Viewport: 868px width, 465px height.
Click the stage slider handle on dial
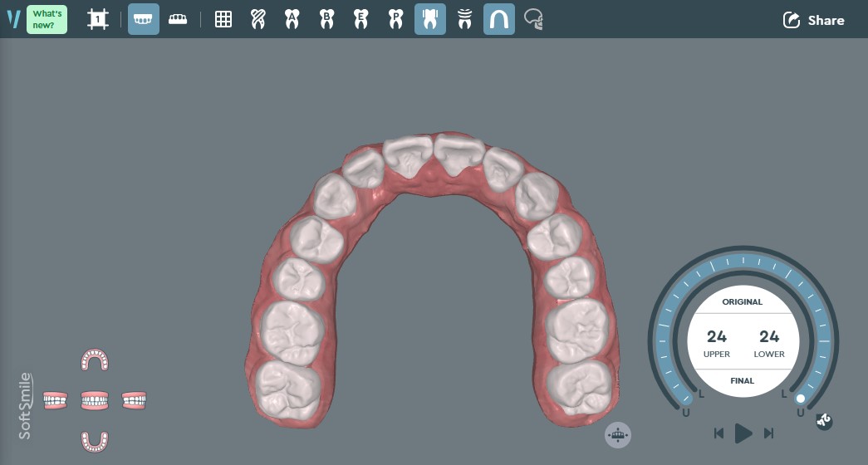coord(800,399)
